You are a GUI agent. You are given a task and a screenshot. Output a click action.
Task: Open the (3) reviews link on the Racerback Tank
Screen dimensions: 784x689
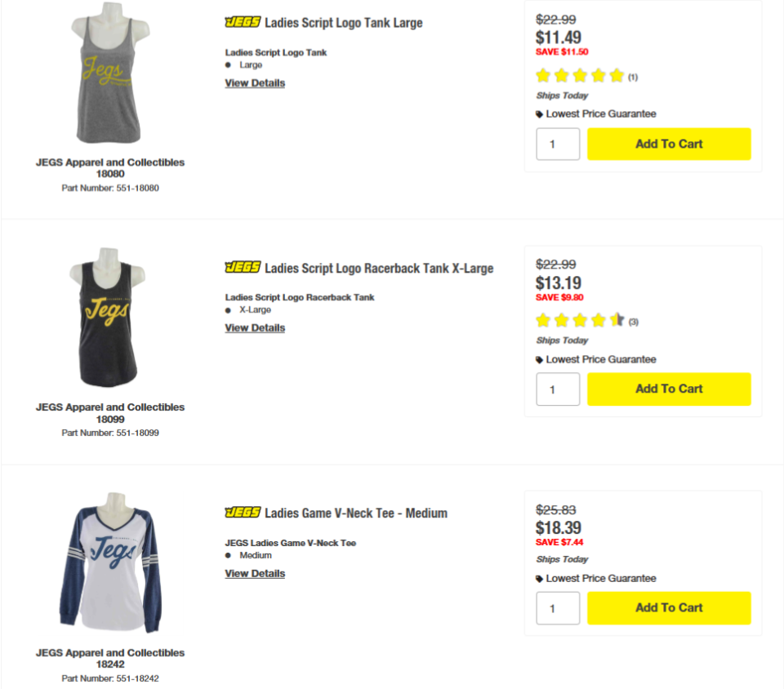(632, 322)
